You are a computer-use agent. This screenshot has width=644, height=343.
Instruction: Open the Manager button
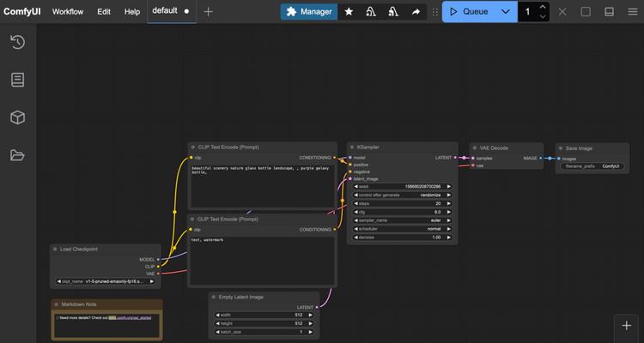coord(309,12)
